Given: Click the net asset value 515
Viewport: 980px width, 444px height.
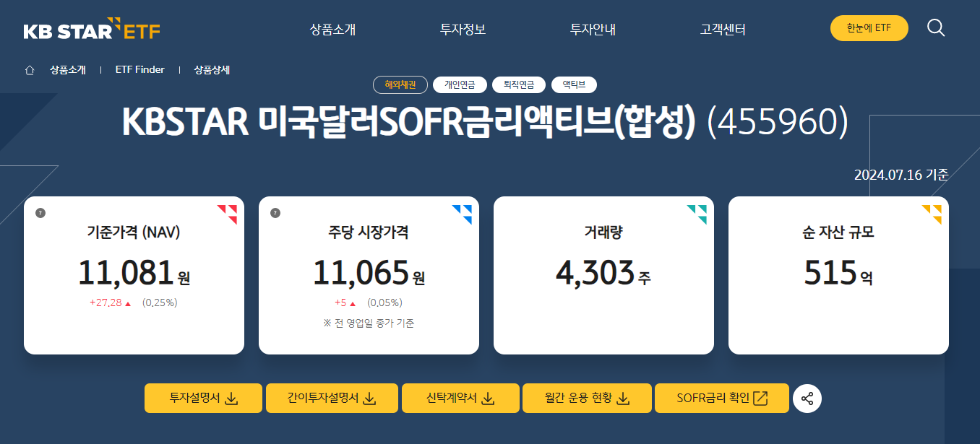Looking at the screenshot, I should (830, 273).
